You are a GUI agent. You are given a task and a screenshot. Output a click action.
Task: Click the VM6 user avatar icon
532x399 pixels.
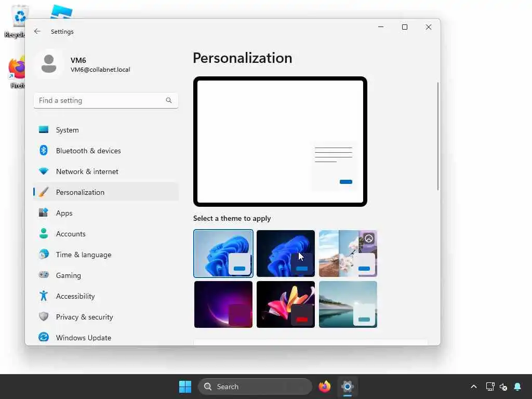49,64
